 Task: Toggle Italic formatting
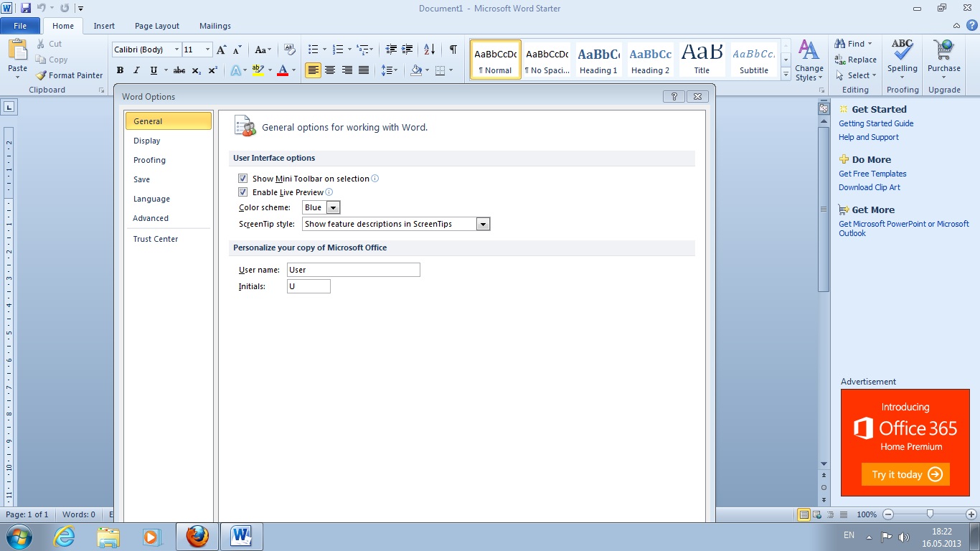tap(137, 70)
